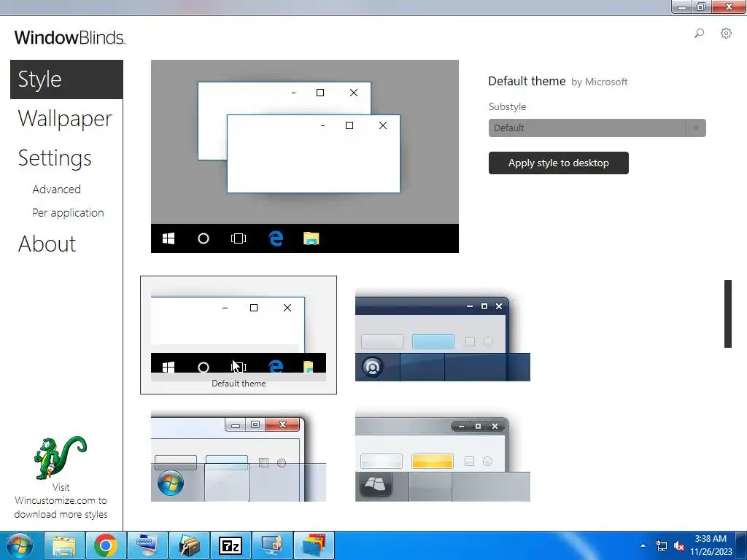
Task: Open the Settings section
Action: 55,158
